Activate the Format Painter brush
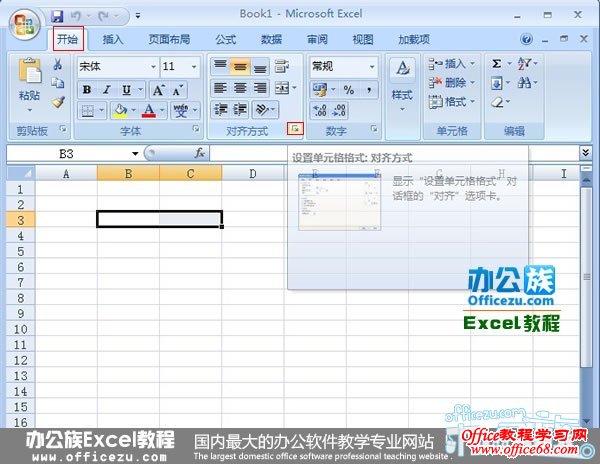 click(x=58, y=101)
